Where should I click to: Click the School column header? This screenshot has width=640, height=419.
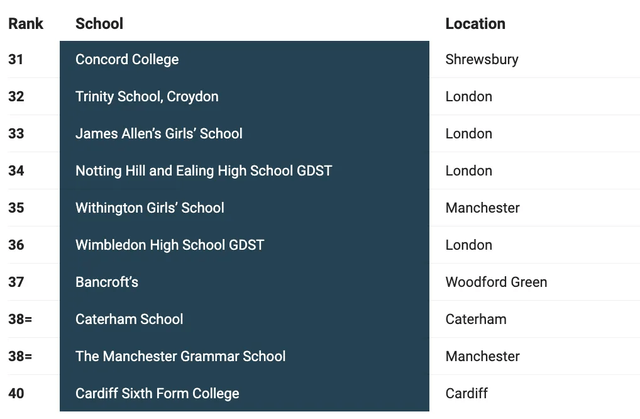point(99,23)
